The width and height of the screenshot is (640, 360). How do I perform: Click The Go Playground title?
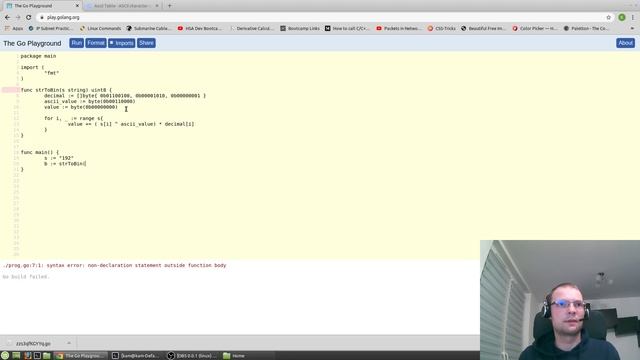click(x=32, y=43)
